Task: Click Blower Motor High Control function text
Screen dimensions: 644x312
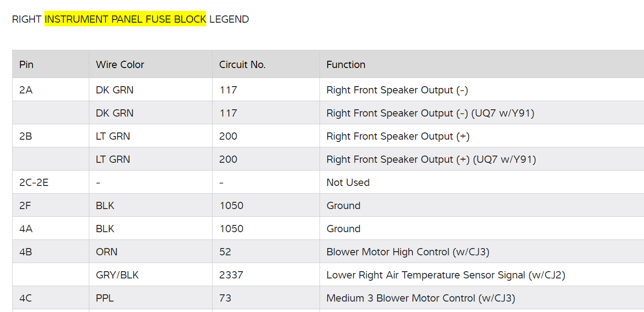Action: (407, 252)
